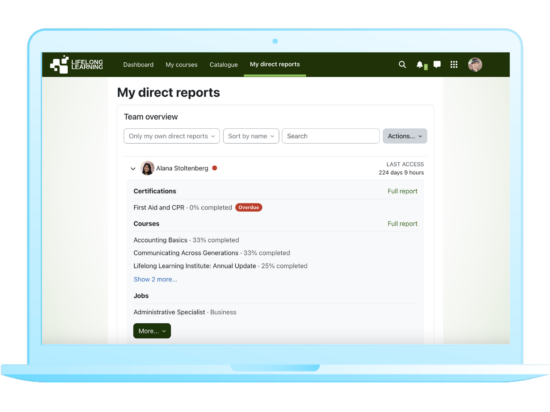This screenshot has width=550, height=412.
Task: Open the app grid menu icon
Action: click(454, 65)
